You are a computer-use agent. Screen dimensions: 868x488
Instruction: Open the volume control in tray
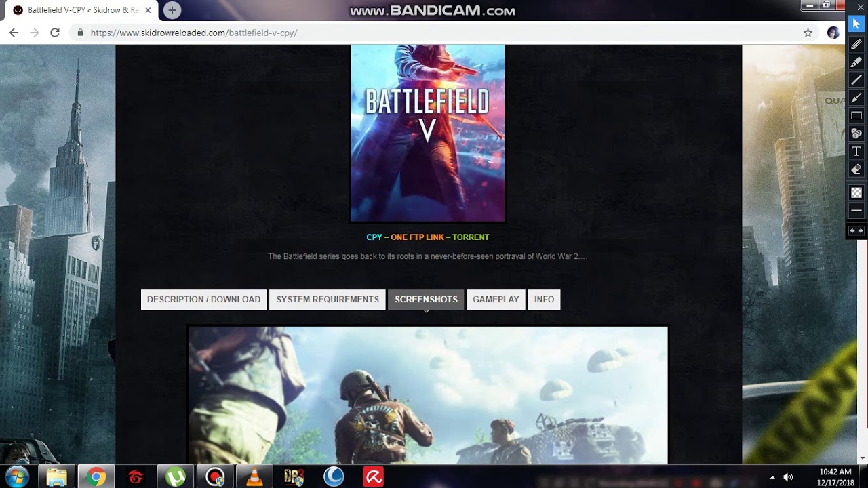coord(788,477)
